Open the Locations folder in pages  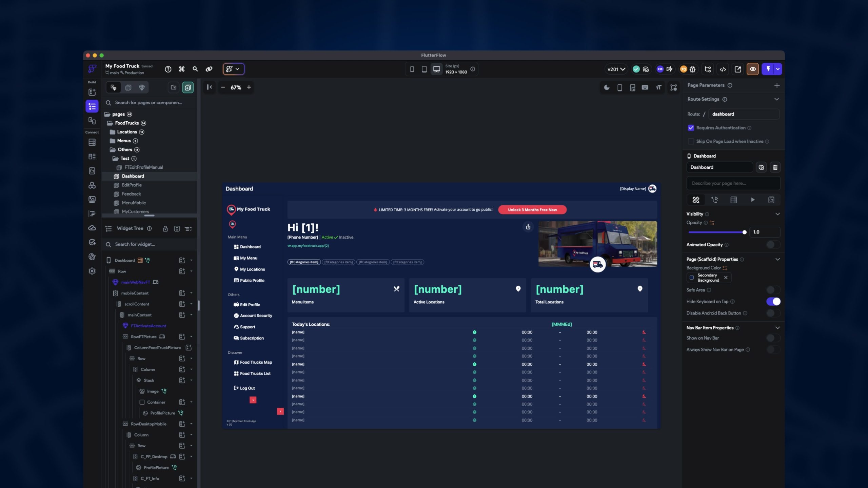coord(127,132)
